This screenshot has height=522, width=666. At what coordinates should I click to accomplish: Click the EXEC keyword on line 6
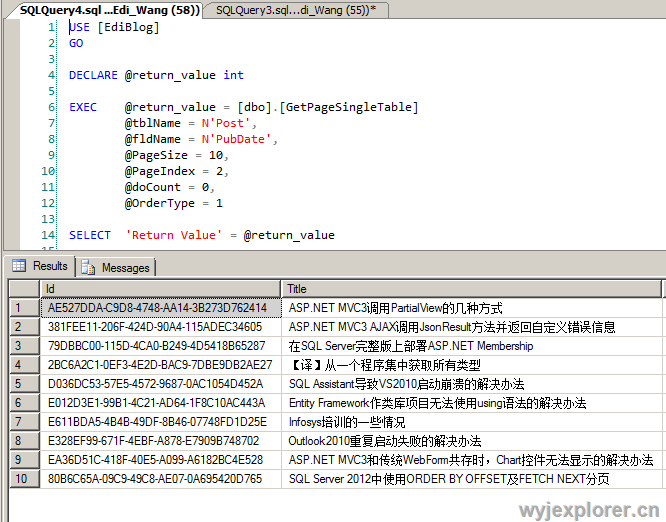tap(83, 107)
